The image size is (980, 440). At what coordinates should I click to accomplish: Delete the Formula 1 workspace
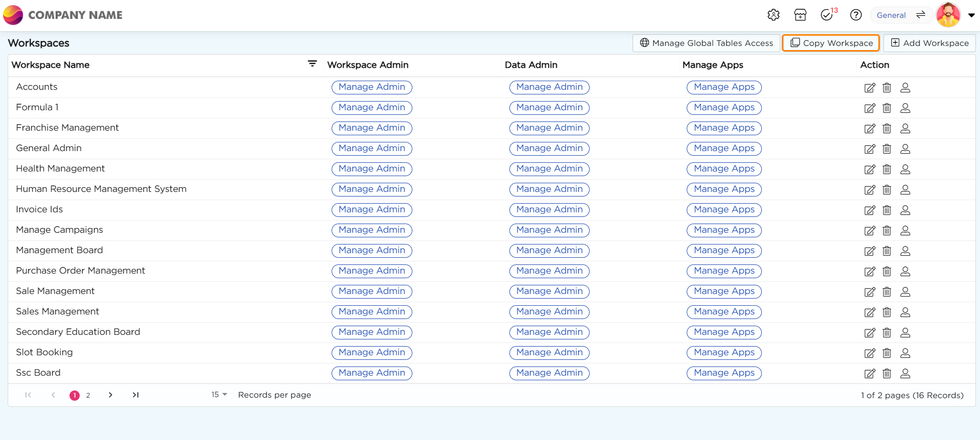[x=887, y=108]
